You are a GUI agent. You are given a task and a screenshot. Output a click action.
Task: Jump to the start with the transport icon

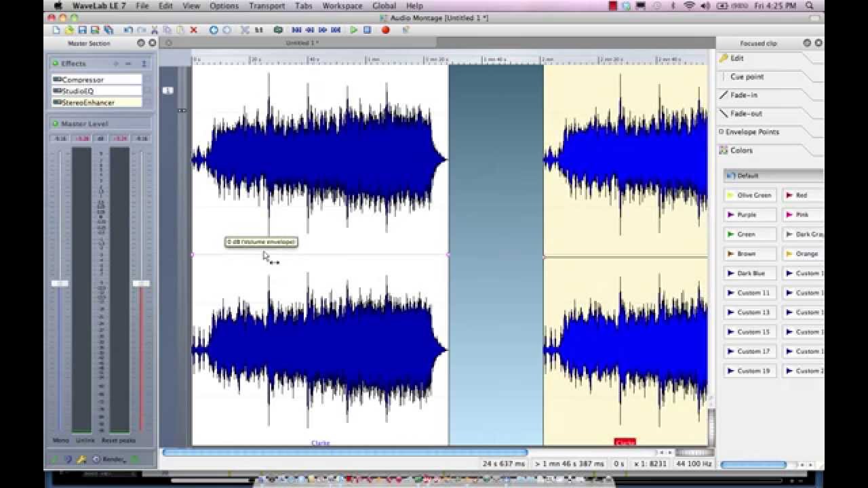click(296, 30)
